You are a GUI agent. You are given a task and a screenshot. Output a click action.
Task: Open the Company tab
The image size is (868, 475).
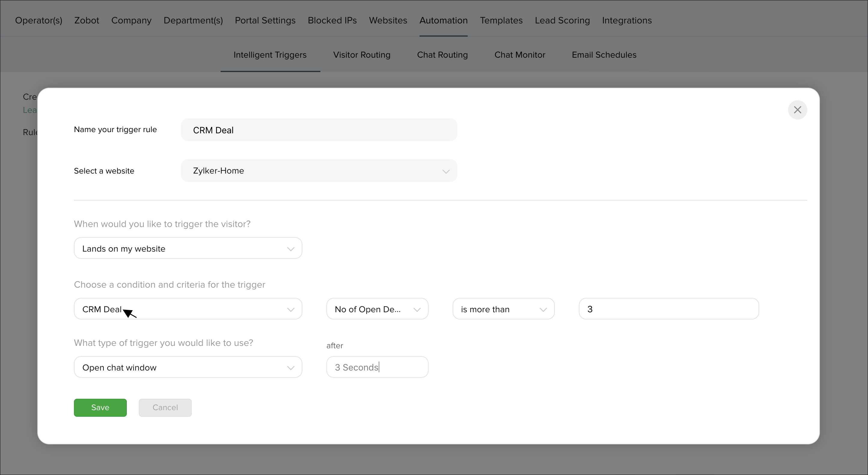tap(131, 20)
